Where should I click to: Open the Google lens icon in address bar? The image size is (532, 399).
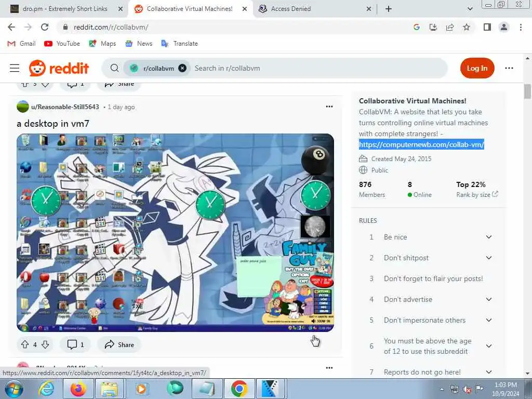click(x=417, y=27)
